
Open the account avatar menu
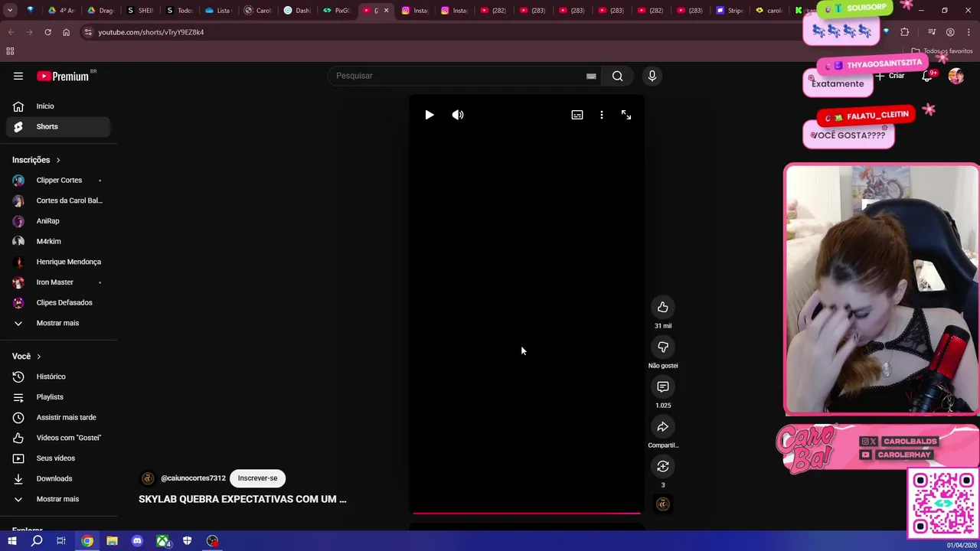[955, 76]
